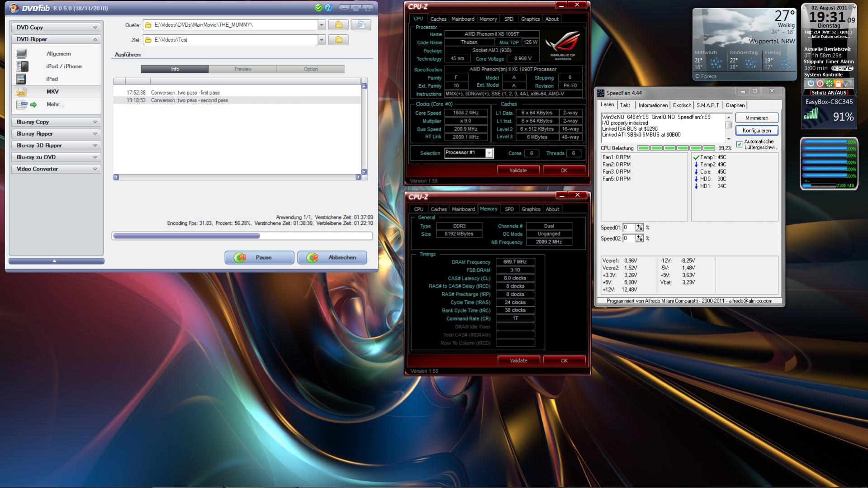Click the Temp2: 49C reading in SpeedFan

[710, 165]
